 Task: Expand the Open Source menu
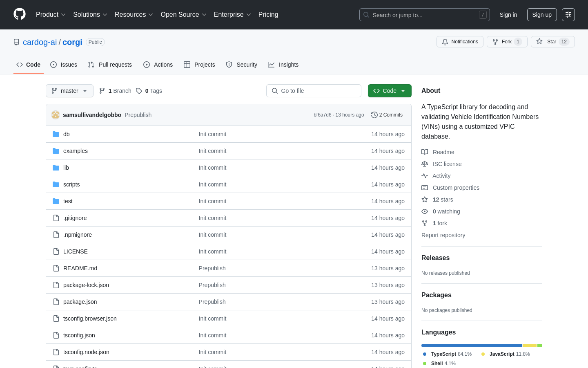point(184,14)
